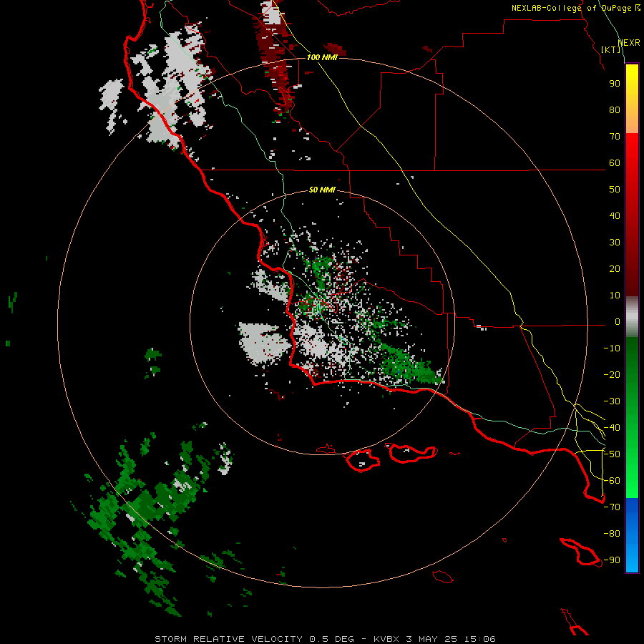This screenshot has height=644, width=644.
Task: Click the "100 NMI" range ring label
Action: (322, 57)
